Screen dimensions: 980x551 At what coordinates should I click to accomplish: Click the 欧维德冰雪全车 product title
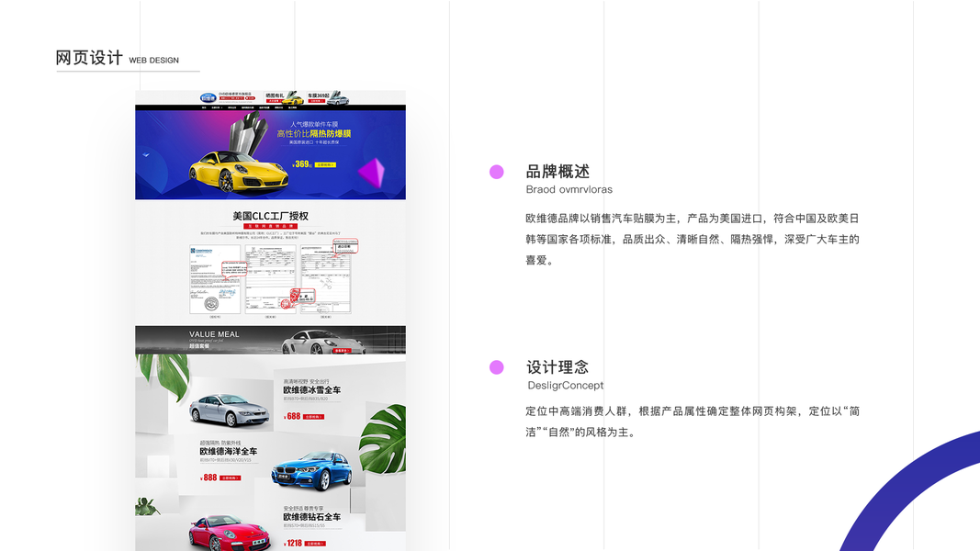[x=312, y=389]
